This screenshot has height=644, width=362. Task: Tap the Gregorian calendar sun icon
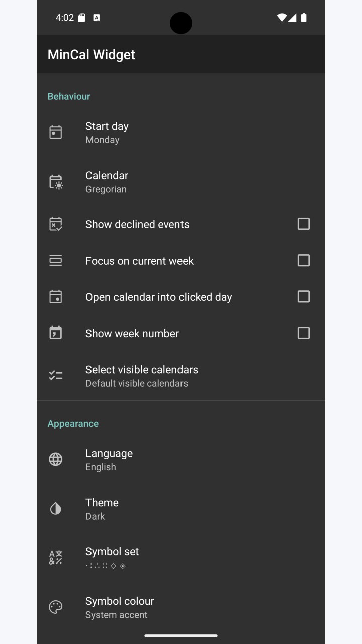point(56,182)
